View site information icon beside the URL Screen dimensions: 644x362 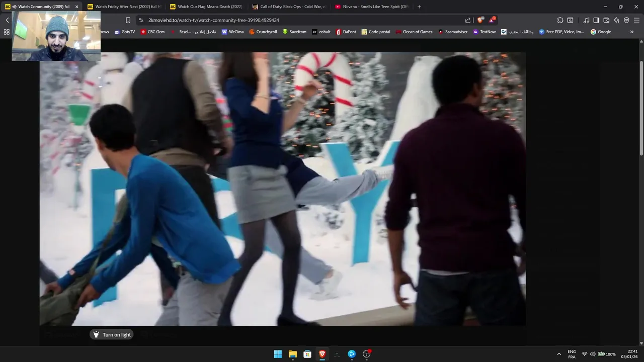pos(141,20)
